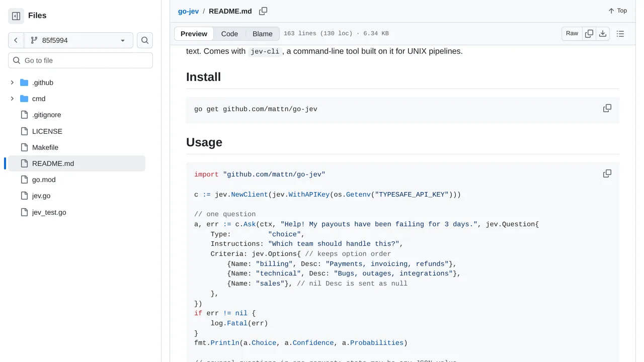Copy the Usage code block
Viewport: 644px width, 362px height.
coord(607,173)
